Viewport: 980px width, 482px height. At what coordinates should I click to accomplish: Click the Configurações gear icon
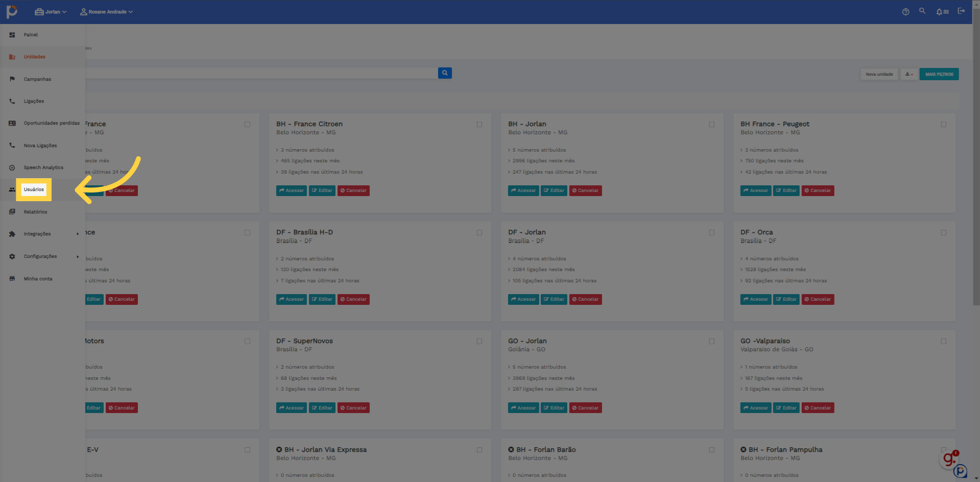point(12,256)
